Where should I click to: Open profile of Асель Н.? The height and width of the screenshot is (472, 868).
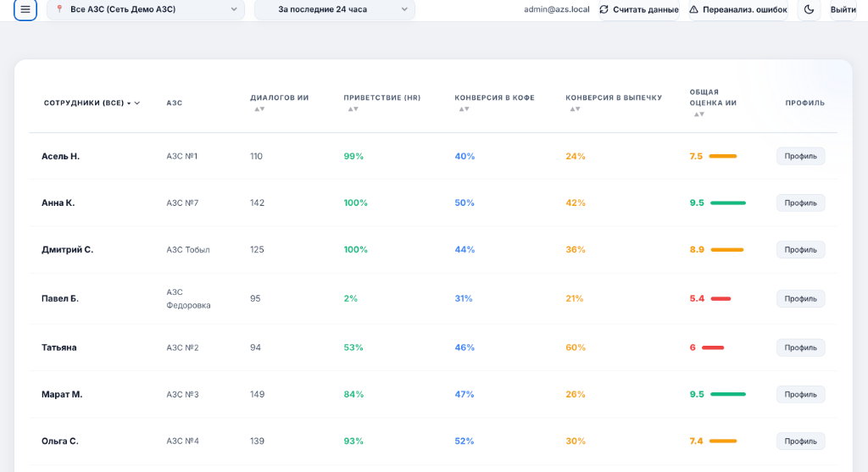800,156
